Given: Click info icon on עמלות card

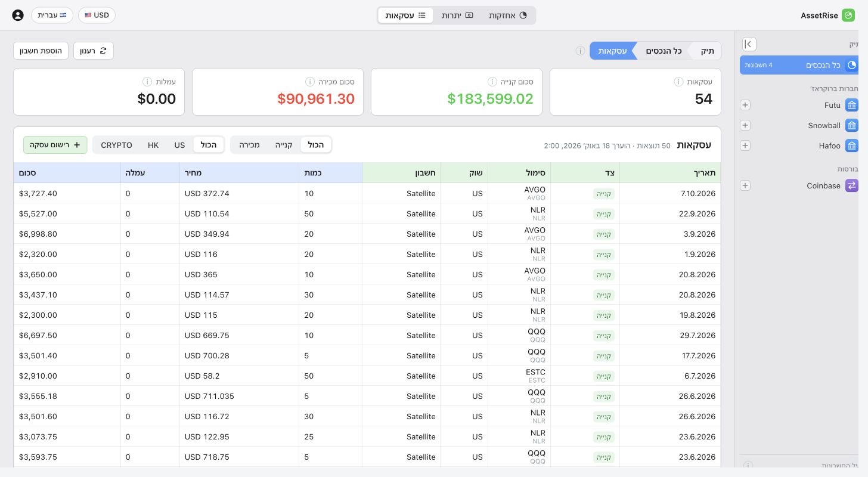Looking at the screenshot, I should (x=147, y=82).
